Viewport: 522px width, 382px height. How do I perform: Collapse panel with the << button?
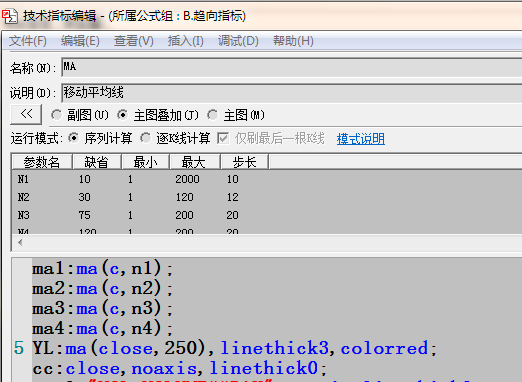26,114
